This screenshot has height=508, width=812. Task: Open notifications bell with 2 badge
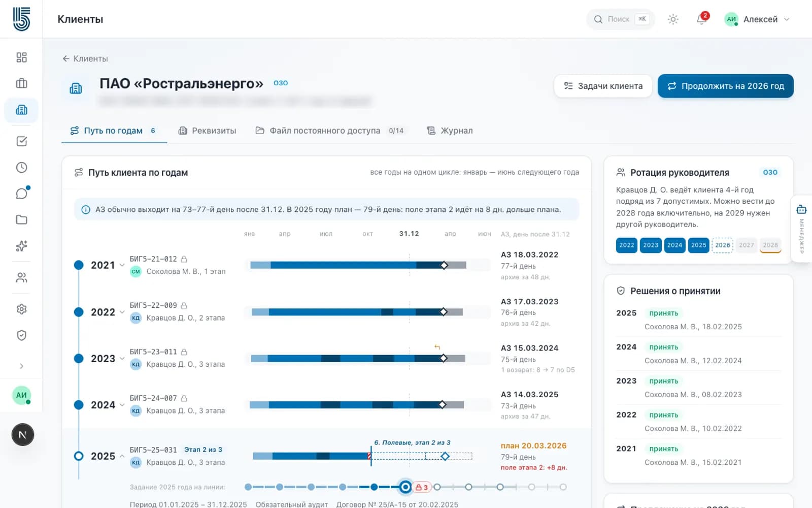pos(702,19)
